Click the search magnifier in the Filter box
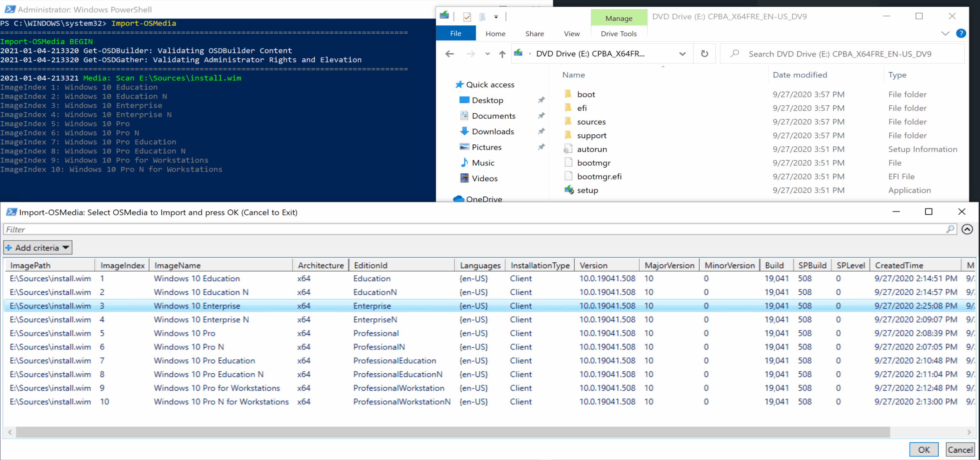Viewport: 980px width, 460px height. (950, 229)
